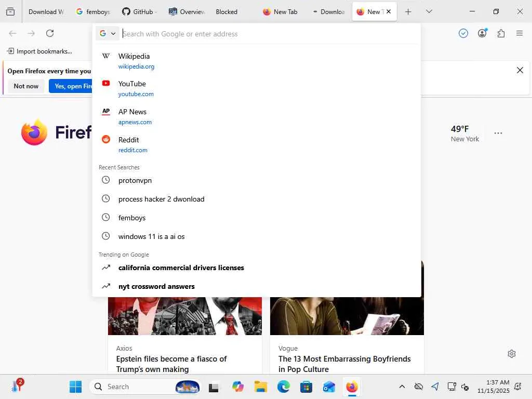
Task: Switch to the Overview tab
Action: pos(187,11)
